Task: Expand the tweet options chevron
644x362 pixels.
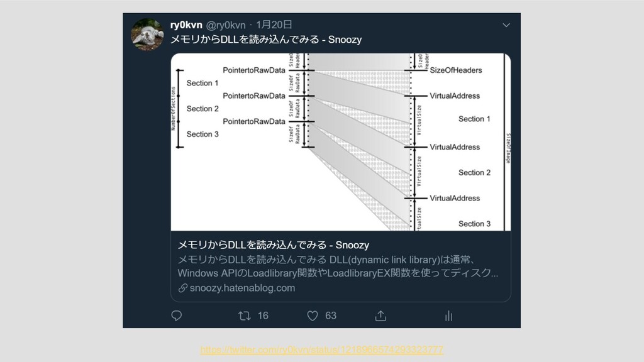Action: tap(506, 25)
